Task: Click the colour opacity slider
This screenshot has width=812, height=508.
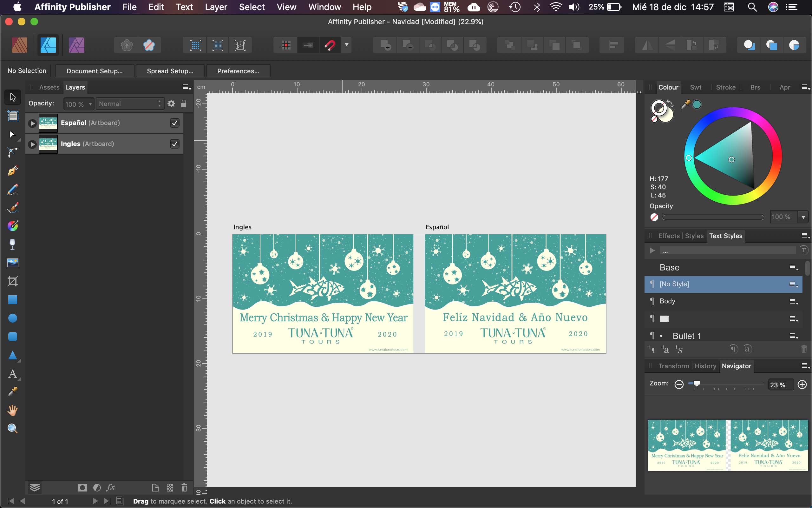Action: tap(713, 217)
